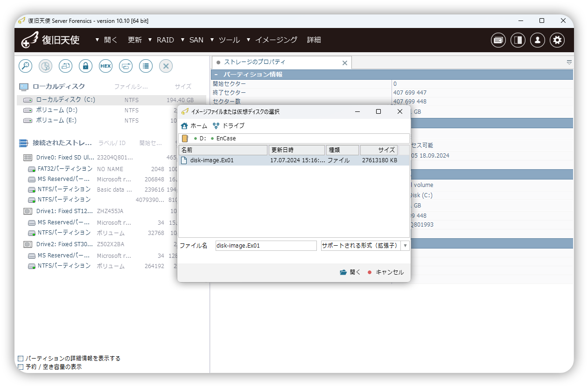Click the D: path segment
The height and width of the screenshot is (387, 588).
point(203,138)
